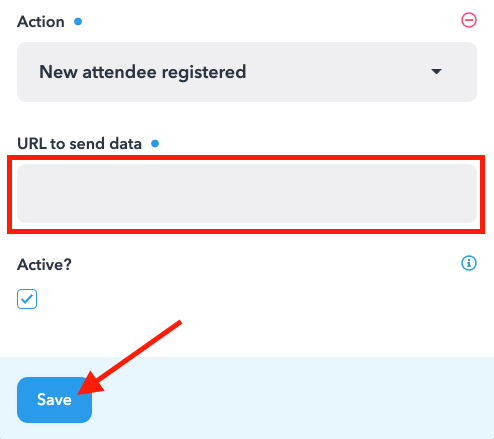This screenshot has height=439, width=494.
Task: Show Active? help via the circled i
Action: pos(469,263)
